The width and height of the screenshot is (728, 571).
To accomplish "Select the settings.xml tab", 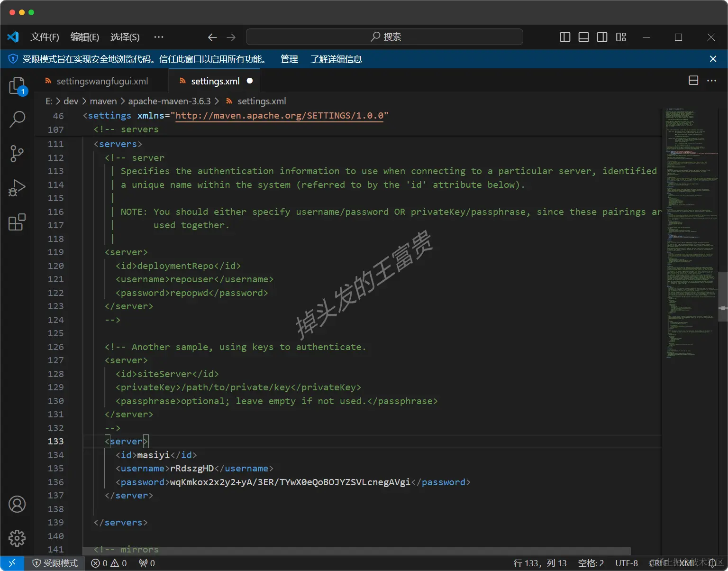I will click(215, 81).
